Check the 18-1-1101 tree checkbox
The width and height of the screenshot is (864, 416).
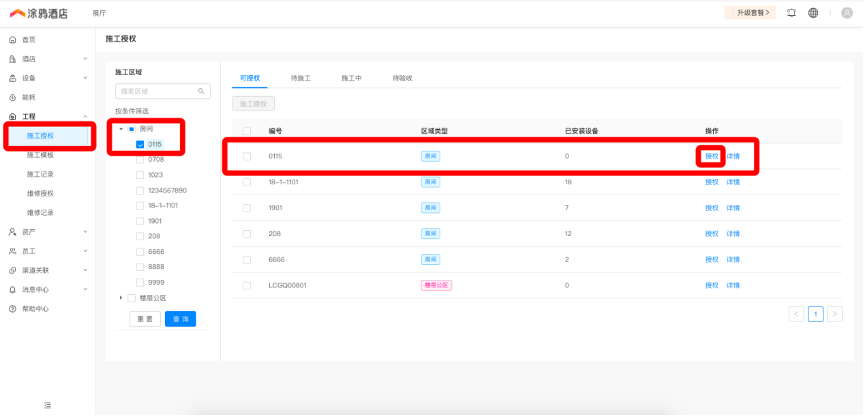click(140, 206)
